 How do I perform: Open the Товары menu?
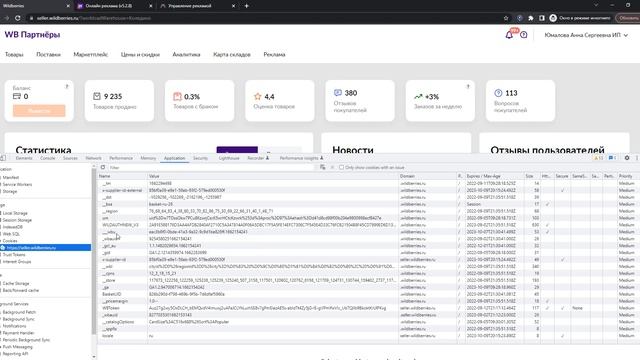[14, 54]
